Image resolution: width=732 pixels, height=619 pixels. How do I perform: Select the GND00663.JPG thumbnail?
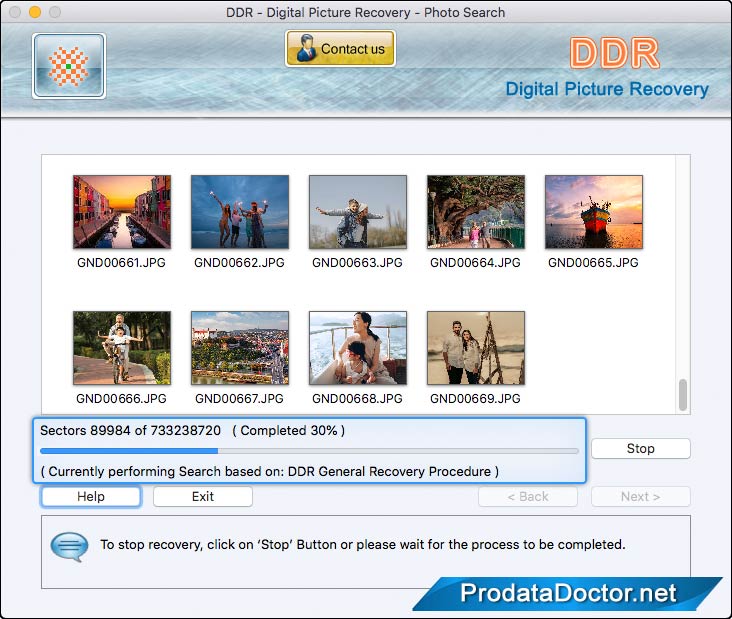point(358,212)
